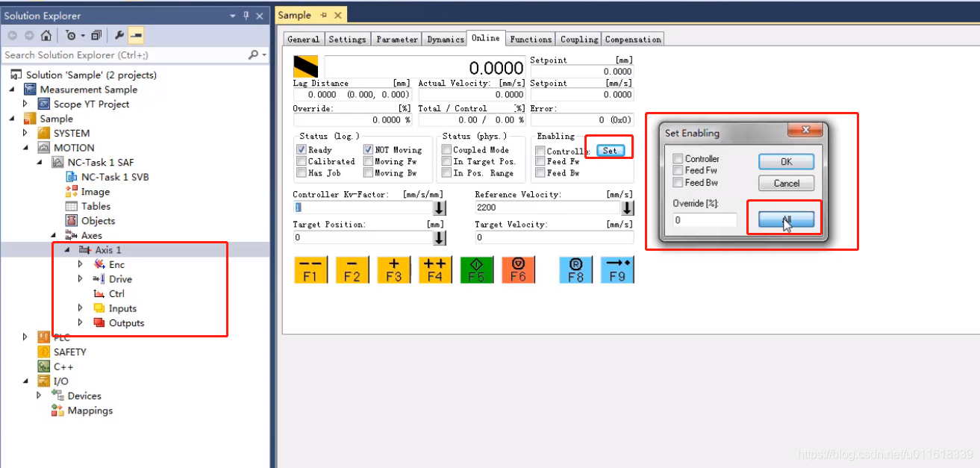Toggle the Controller checkbox in the Enabling group
Image resolution: width=980 pixels, height=468 pixels.
point(540,151)
